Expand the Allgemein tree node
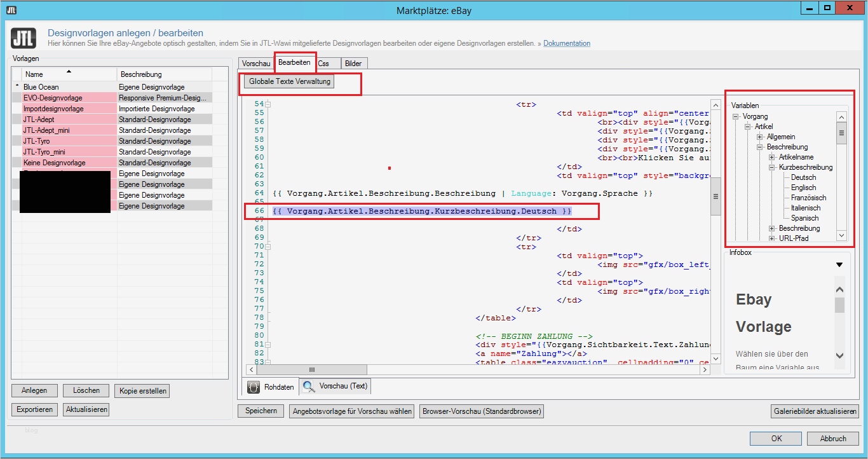The image size is (868, 459). (760, 137)
